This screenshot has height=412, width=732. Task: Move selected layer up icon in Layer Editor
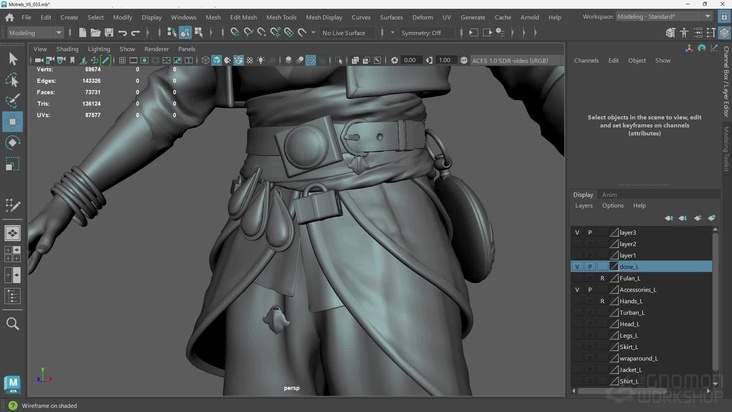(x=669, y=218)
